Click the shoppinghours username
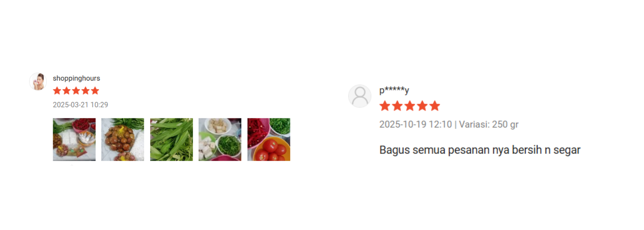Screen dimensions: 644x230 [x=76, y=78]
